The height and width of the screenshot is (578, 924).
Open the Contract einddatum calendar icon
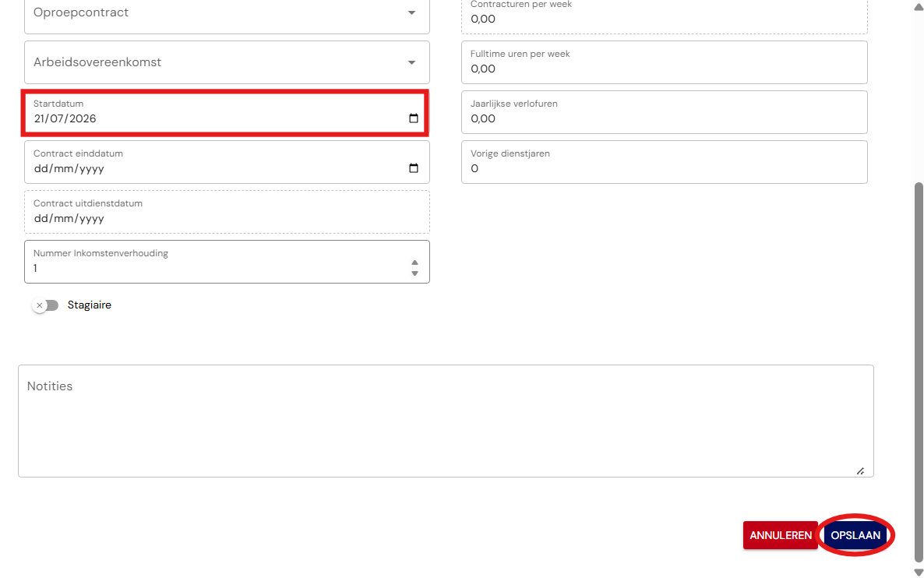(x=414, y=168)
